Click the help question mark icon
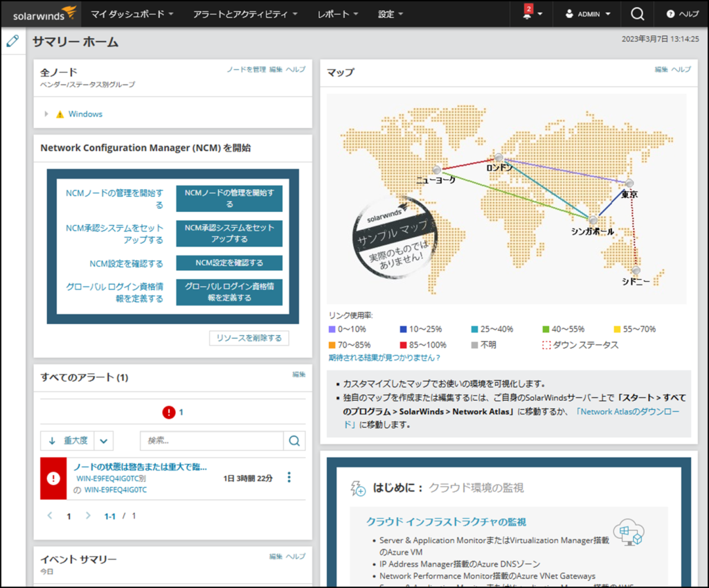 (670, 14)
